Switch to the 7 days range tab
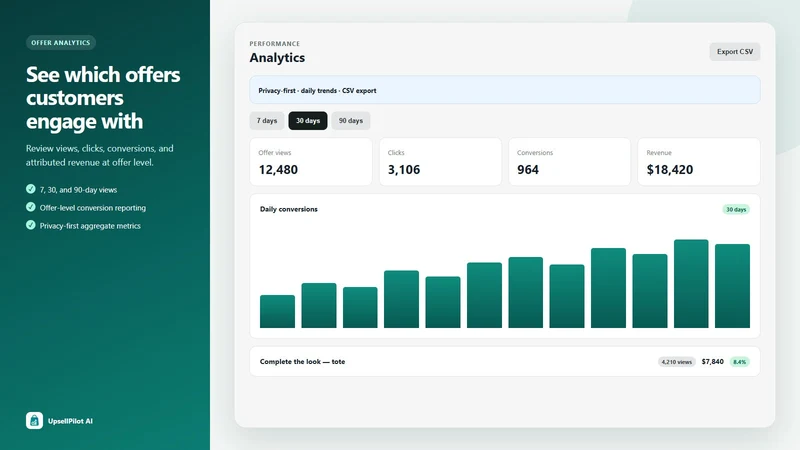This screenshot has width=800, height=450. 267,121
